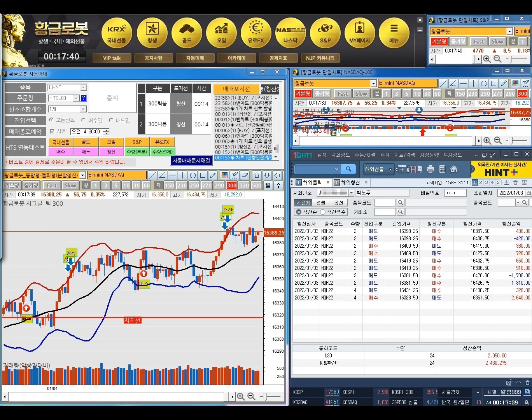This screenshot has height=420, width=532.
Task: Open the 메뉴 hamburger round button
Action: coord(394,33)
